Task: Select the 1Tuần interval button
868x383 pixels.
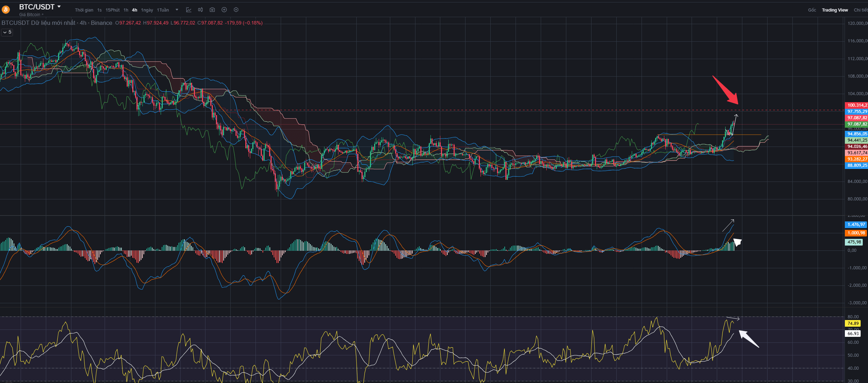Action: 163,10
